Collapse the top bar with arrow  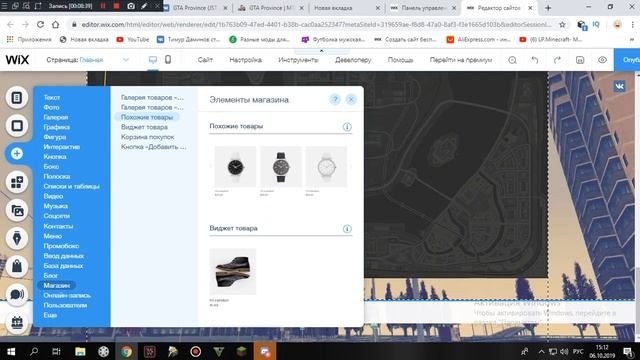coord(321,51)
